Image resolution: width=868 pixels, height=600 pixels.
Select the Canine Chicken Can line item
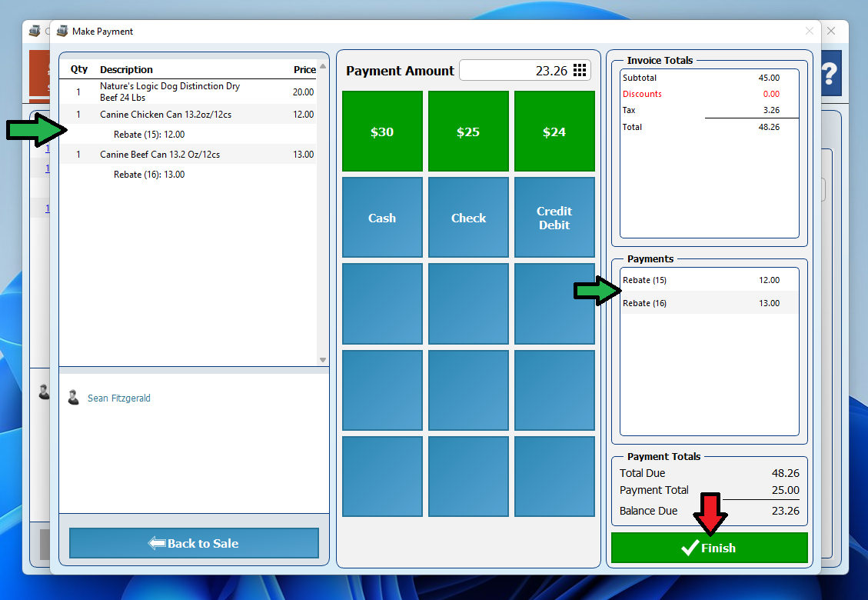point(165,115)
